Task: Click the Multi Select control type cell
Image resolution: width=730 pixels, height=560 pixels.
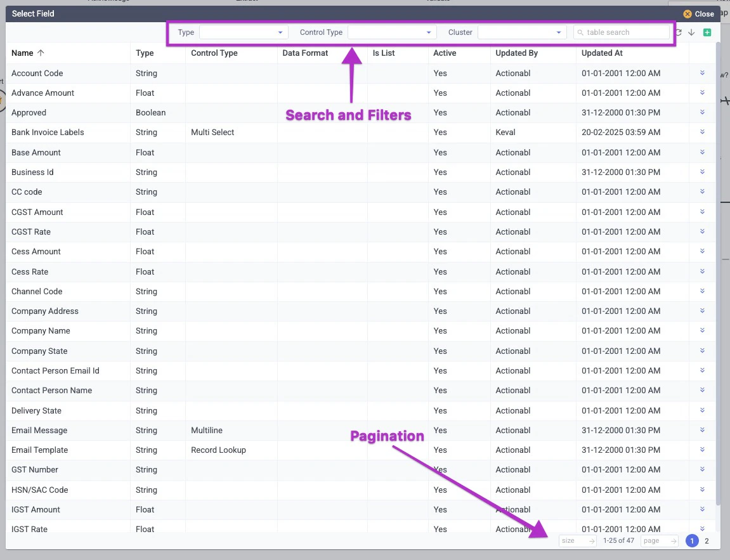Action: [212, 132]
